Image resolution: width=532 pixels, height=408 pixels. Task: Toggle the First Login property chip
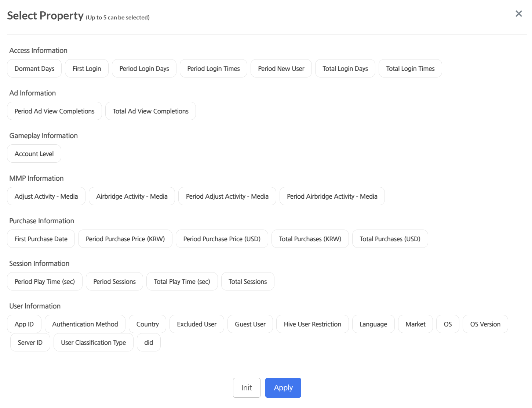point(87,69)
